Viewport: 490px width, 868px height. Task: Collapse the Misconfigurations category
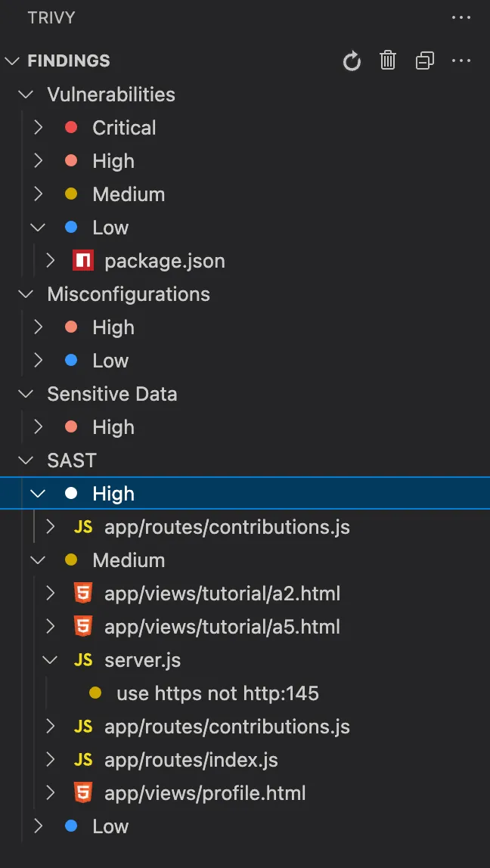[x=26, y=294]
